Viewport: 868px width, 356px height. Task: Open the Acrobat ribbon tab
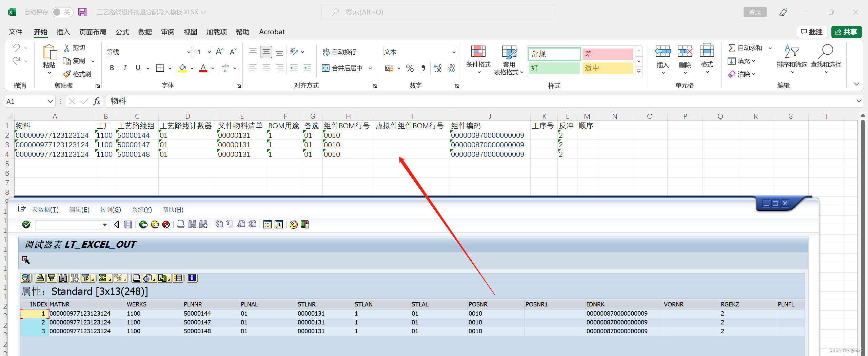click(x=272, y=32)
